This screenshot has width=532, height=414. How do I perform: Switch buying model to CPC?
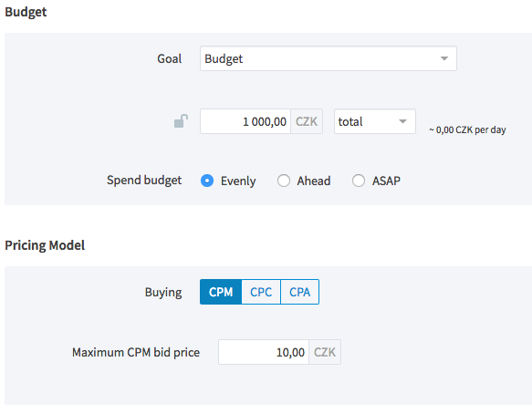point(261,292)
